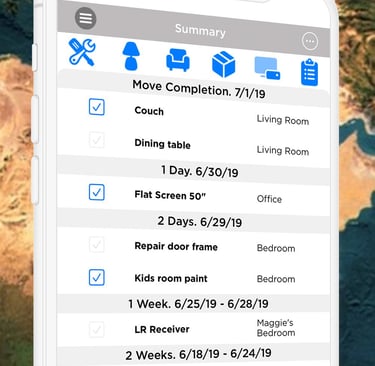
Task: Click Office label beside Flat Screen
Action: click(x=269, y=199)
